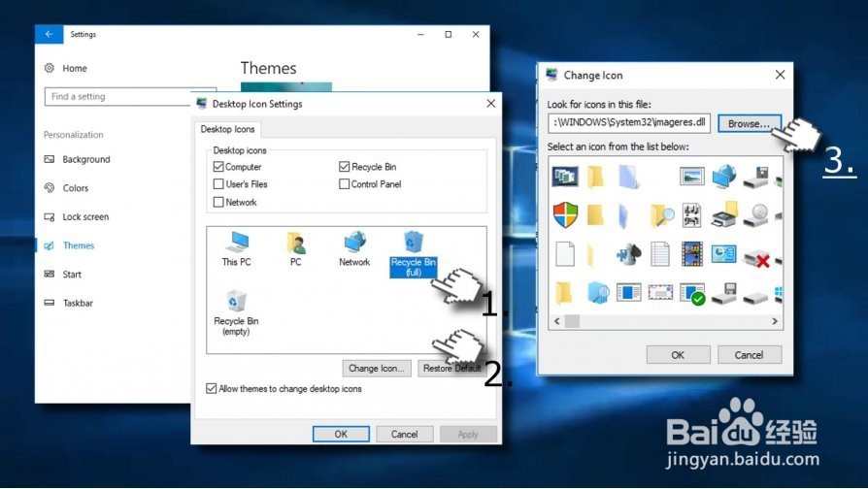Select the Network desktop icon preview

(x=354, y=249)
